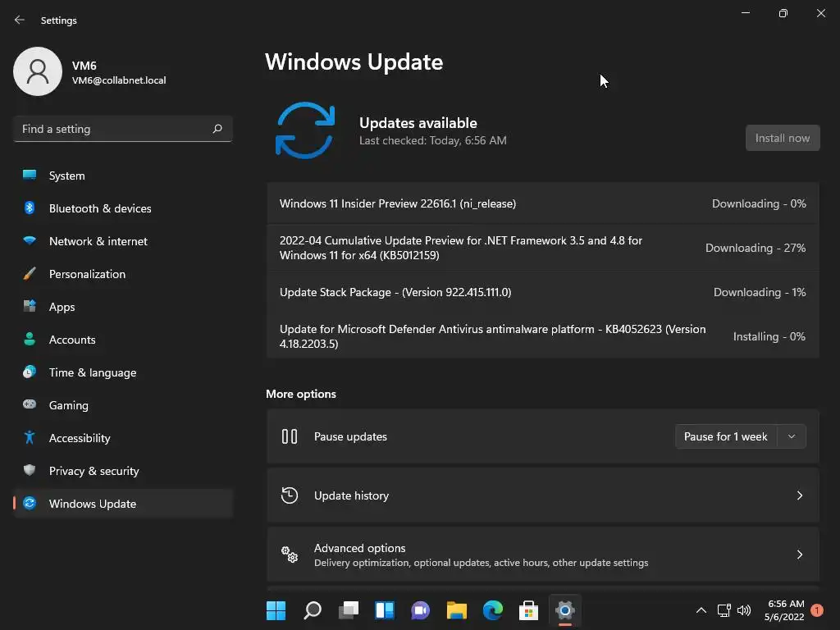Select Windows 11 Insider Preview 22616.1 row
The image size is (840, 630).
pos(543,203)
